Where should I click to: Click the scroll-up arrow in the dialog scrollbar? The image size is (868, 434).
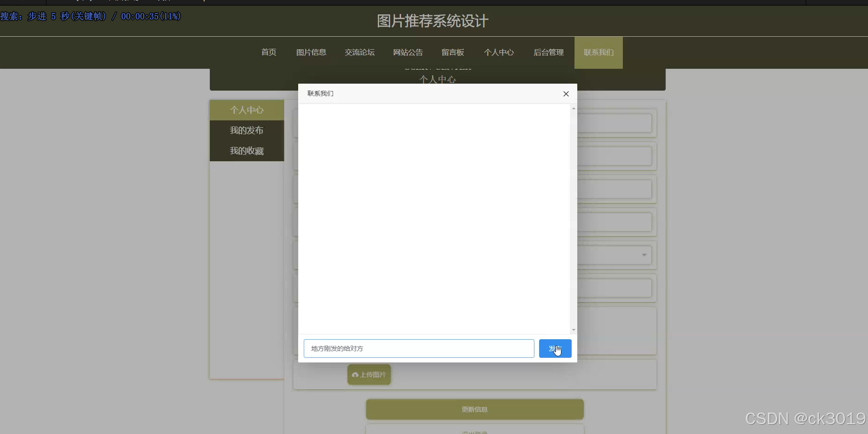pos(573,109)
